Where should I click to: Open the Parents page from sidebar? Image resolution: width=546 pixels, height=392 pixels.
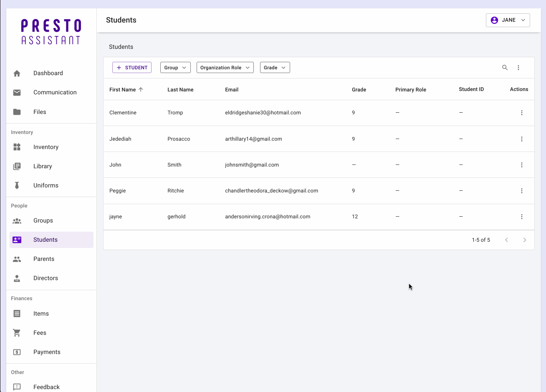(x=44, y=259)
